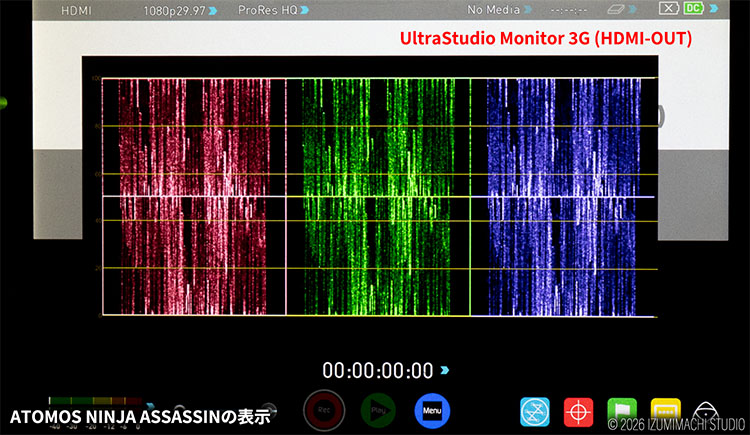This screenshot has height=435, width=750.
Task: Start recording with the Rec button
Action: click(324, 411)
